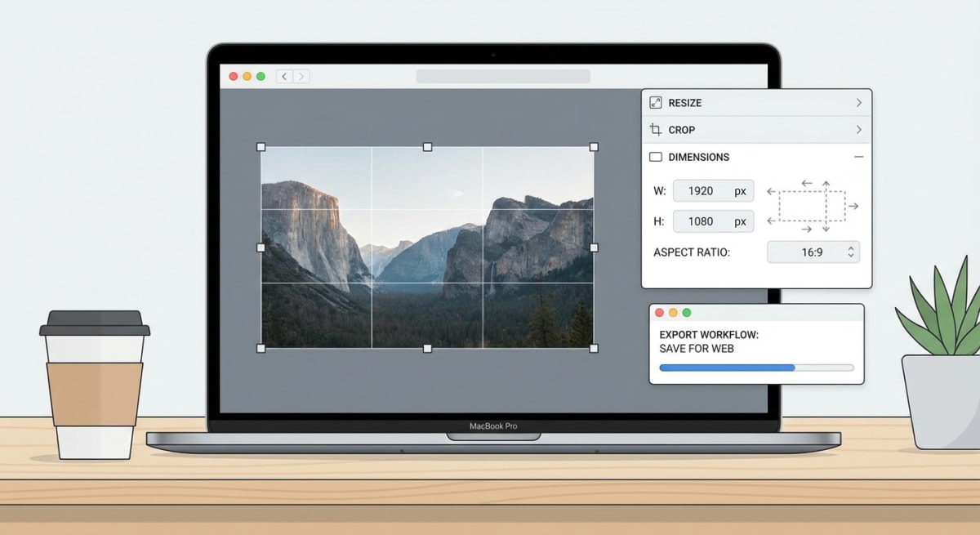The image size is (980, 535).
Task: Click the back navigation arrow
Action: 283,75
